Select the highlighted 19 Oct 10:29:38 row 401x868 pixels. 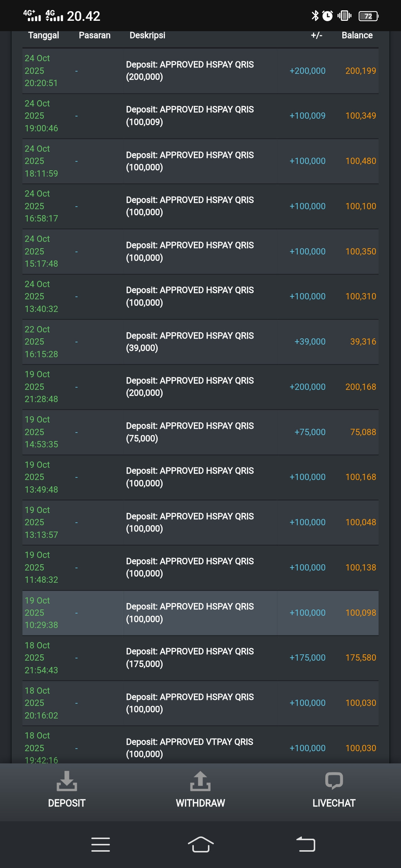[200, 613]
